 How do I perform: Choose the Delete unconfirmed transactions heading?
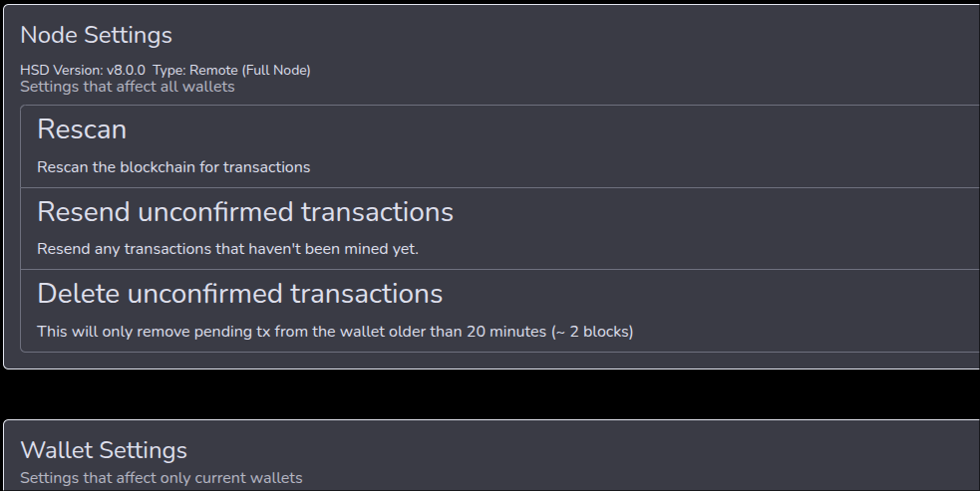coord(239,294)
